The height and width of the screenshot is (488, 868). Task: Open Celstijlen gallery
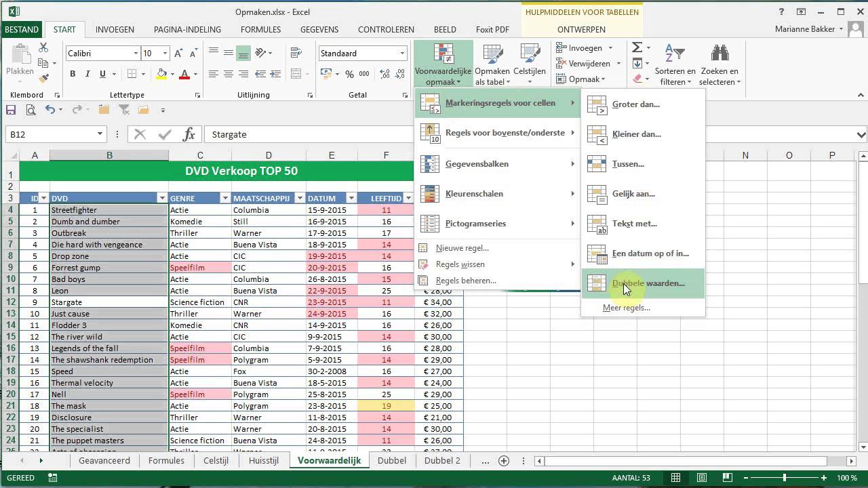pos(530,64)
